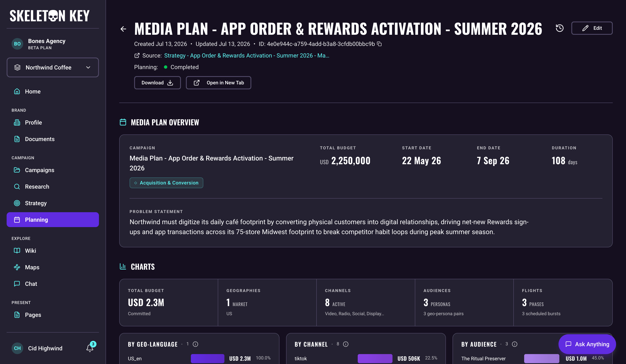The image size is (626, 364).
Task: Click the Documents file icon
Action: (x=17, y=139)
